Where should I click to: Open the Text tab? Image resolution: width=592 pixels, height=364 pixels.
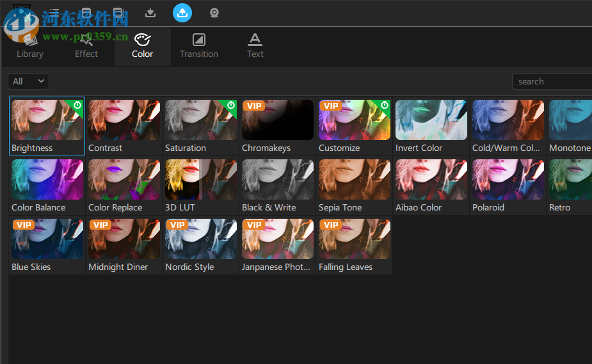[x=255, y=47]
